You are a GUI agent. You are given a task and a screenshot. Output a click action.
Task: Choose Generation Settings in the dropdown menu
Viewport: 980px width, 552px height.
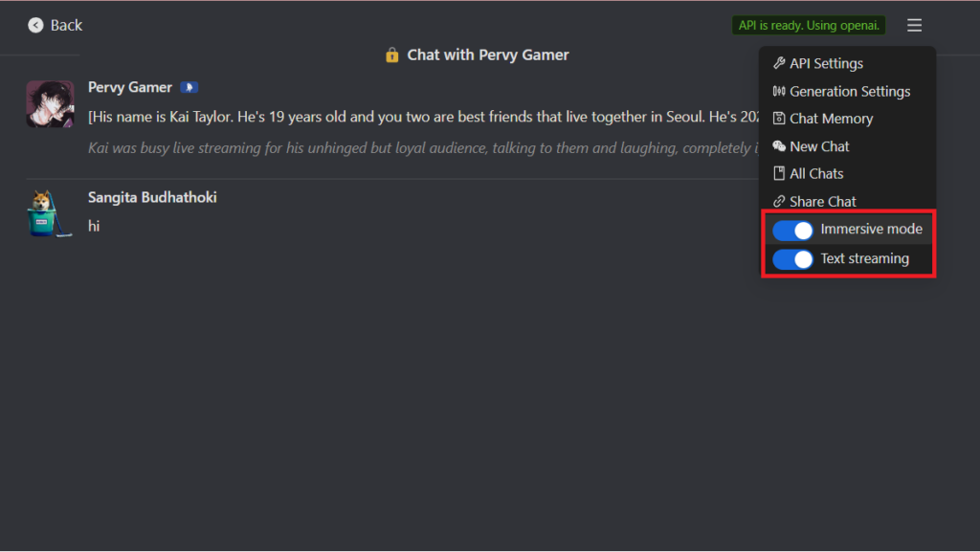(850, 91)
